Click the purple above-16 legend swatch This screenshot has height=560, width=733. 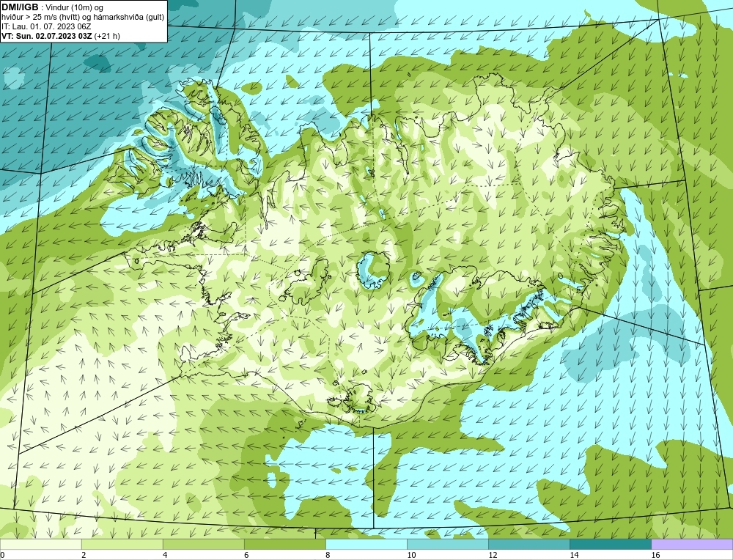[692, 544]
